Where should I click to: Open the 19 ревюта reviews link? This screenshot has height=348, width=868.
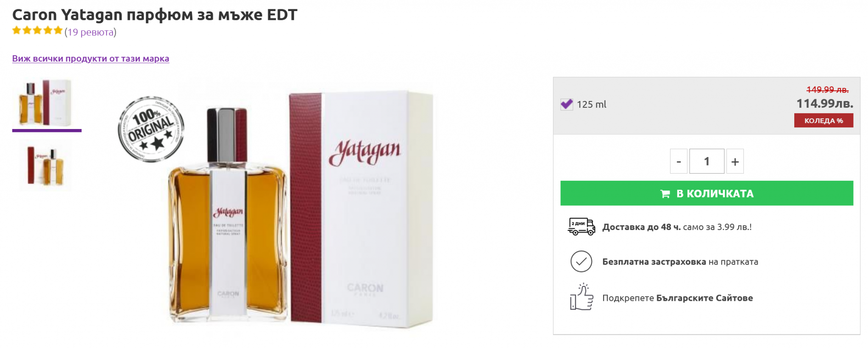point(90,32)
